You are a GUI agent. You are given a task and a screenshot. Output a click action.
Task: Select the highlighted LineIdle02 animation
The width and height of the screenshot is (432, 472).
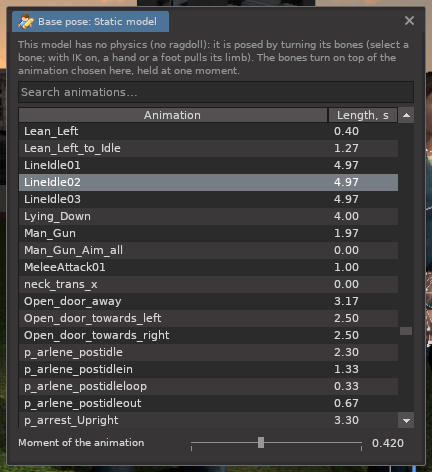[x=208, y=182]
